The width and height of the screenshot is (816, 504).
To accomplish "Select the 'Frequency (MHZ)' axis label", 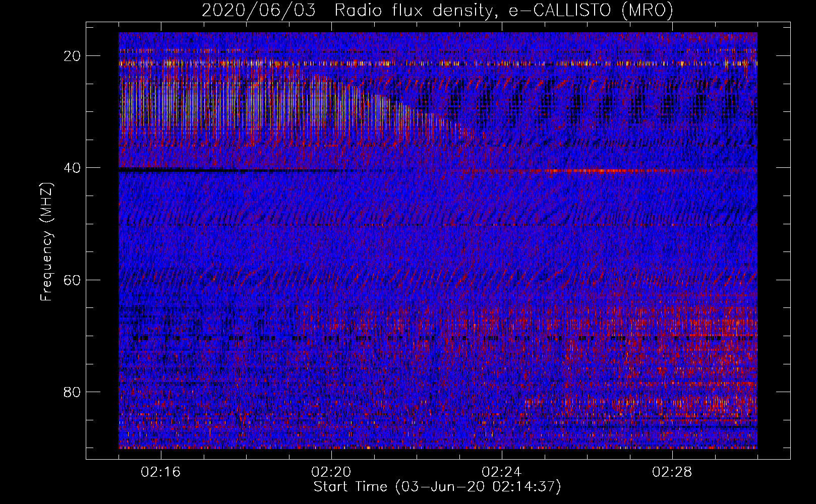I will tap(46, 242).
